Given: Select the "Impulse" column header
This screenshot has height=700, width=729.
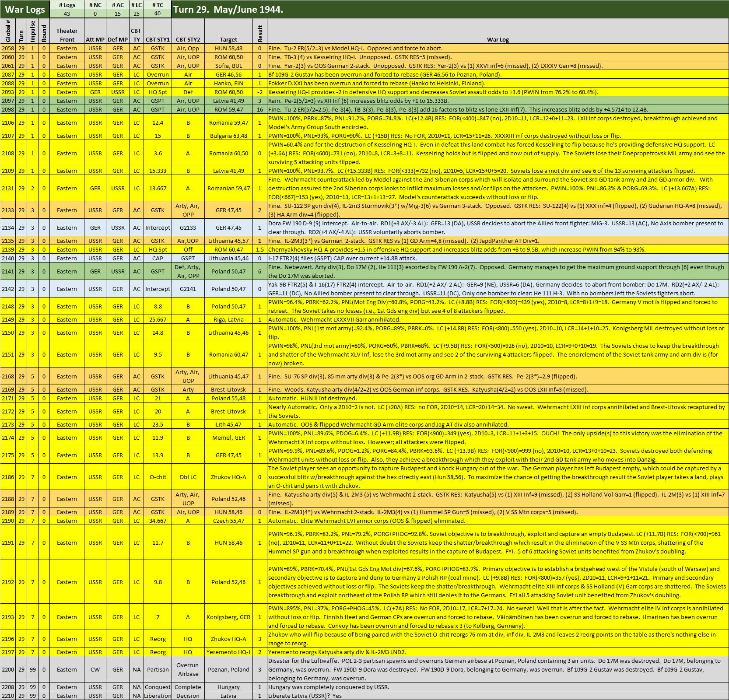Looking at the screenshot, I should [32, 31].
